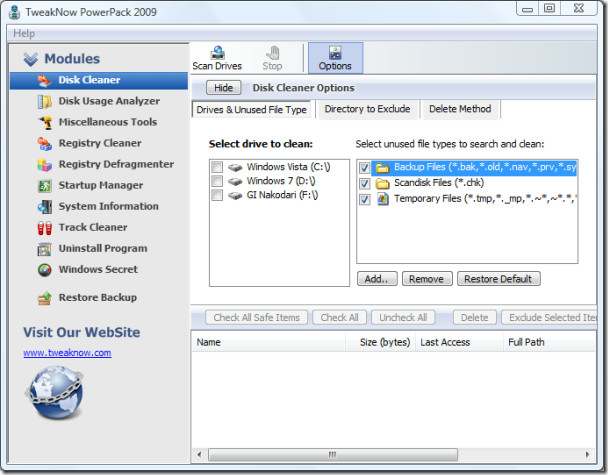This screenshot has height=475, width=608.
Task: Click the Exclude Selected Item button
Action: tap(549, 318)
